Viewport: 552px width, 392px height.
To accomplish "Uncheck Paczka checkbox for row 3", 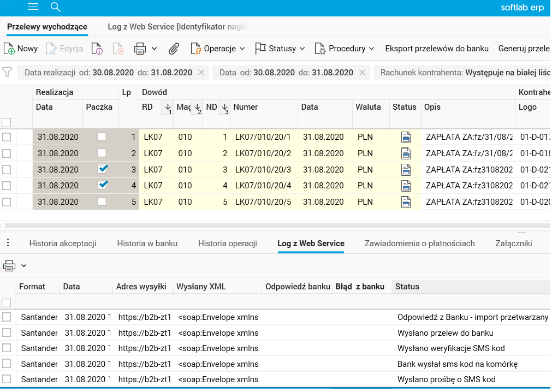I will [x=102, y=169].
